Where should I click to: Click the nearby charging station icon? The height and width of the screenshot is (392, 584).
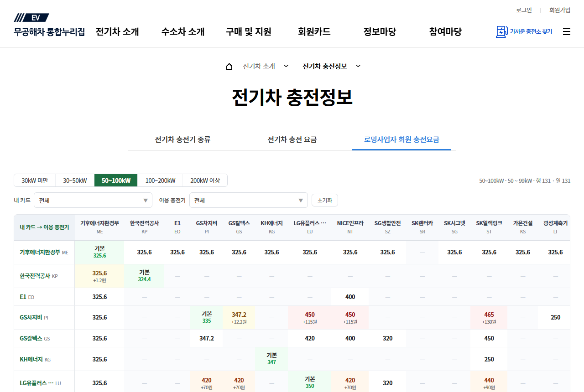click(x=501, y=31)
